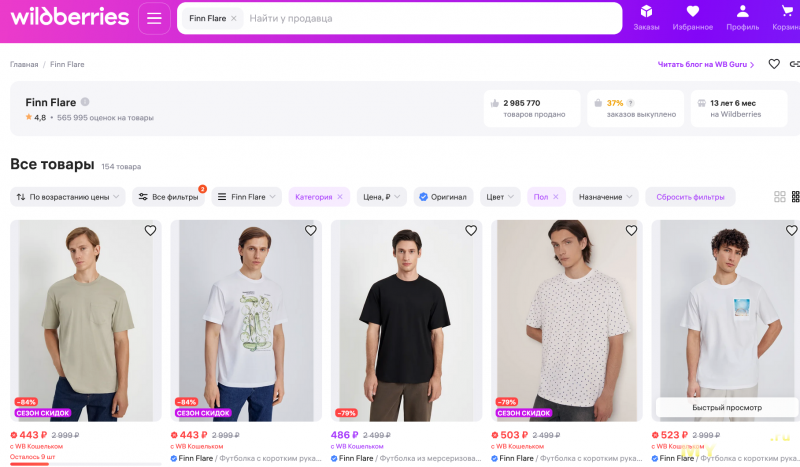The height and width of the screenshot is (467, 800).
Task: Click the info icon beside Finn Flare
Action: click(85, 102)
